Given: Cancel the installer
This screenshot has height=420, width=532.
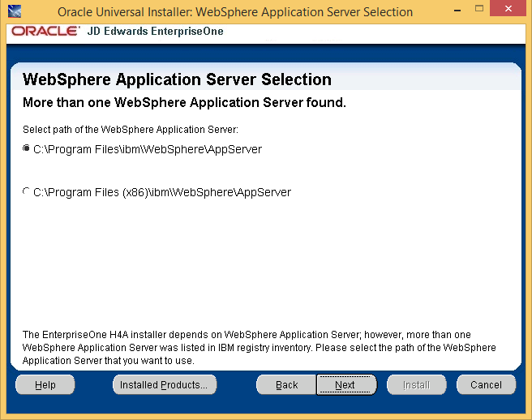Looking at the screenshot, I should (x=487, y=384).
